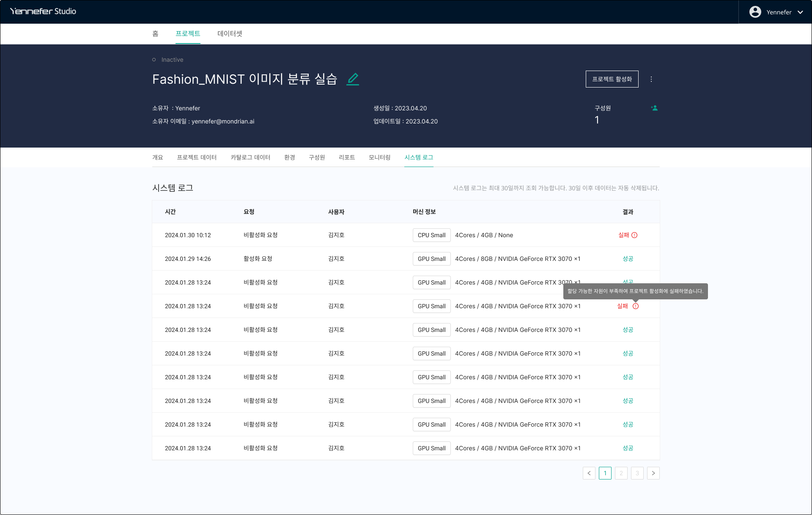Expand the Yennefer account dropdown chevron
Screen dimensions: 812x515
point(800,12)
